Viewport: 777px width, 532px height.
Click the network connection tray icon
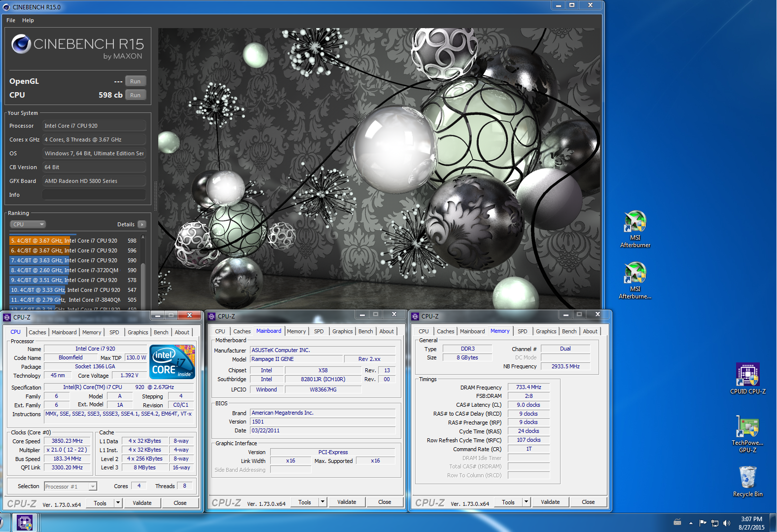[715, 523]
